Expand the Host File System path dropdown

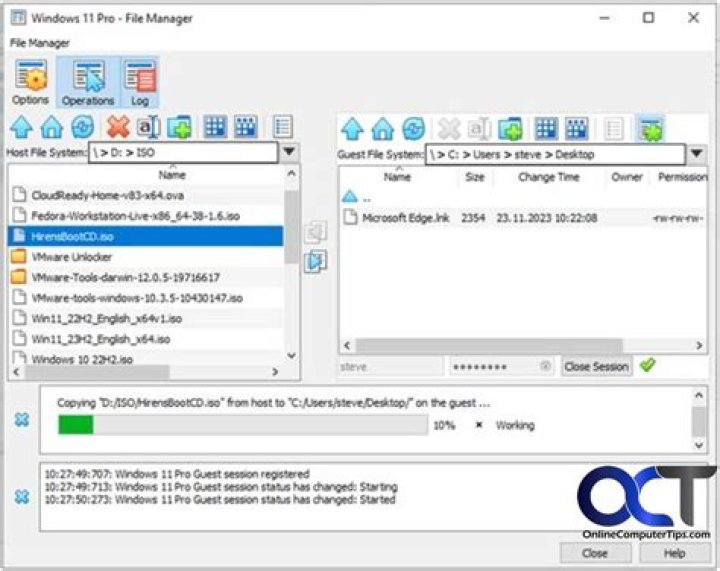click(289, 152)
